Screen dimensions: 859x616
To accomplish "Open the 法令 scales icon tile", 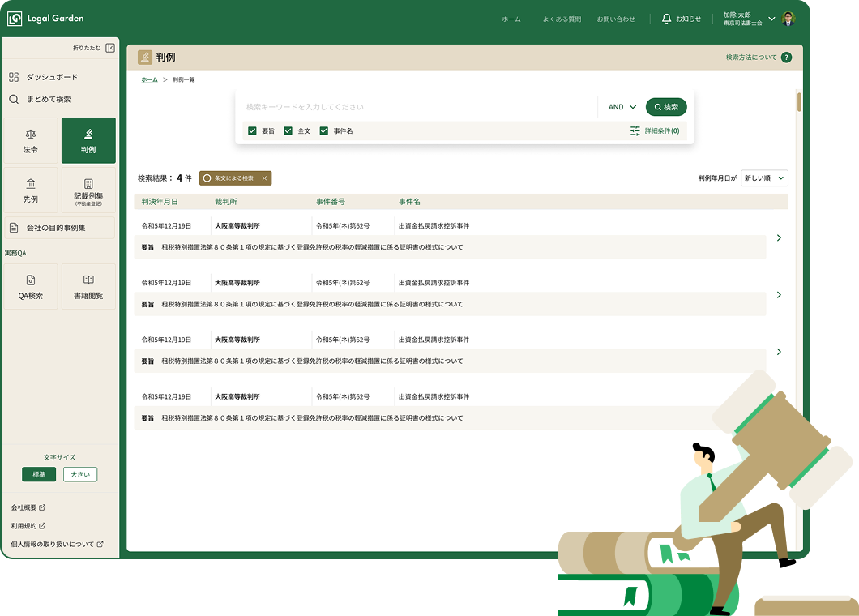I will click(x=31, y=141).
